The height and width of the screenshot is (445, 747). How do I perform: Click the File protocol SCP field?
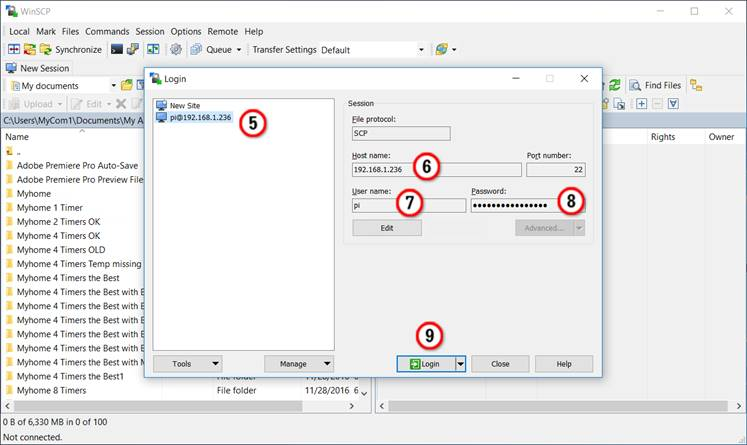(401, 133)
